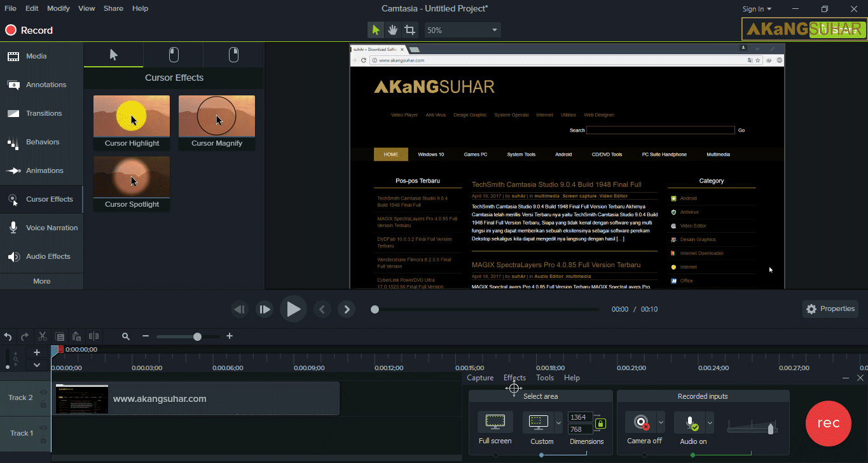Open the Properties panel
The image size is (868, 463).
coord(830,309)
